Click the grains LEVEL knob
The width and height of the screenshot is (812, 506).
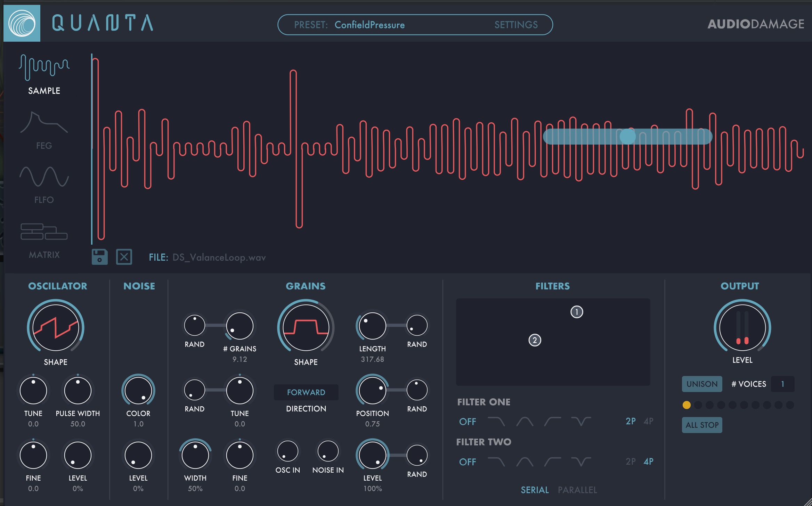tap(372, 455)
